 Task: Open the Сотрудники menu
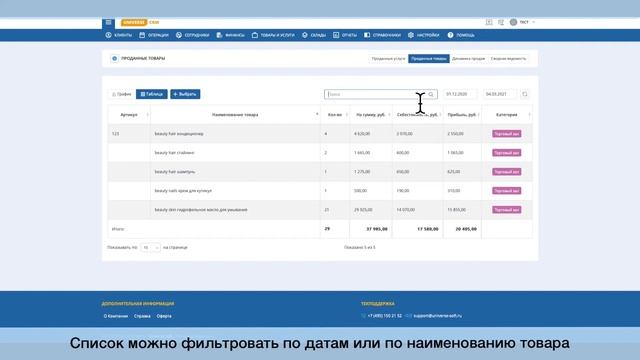(193, 35)
